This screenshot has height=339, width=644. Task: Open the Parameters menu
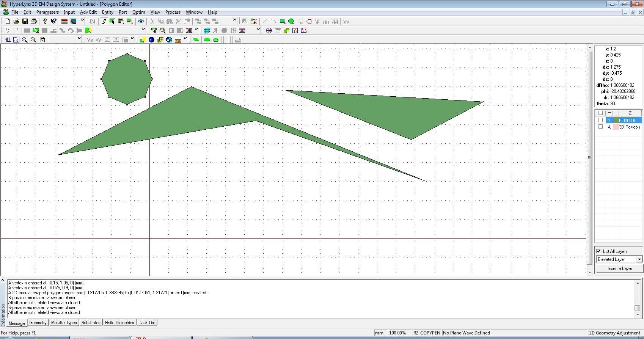(x=47, y=12)
